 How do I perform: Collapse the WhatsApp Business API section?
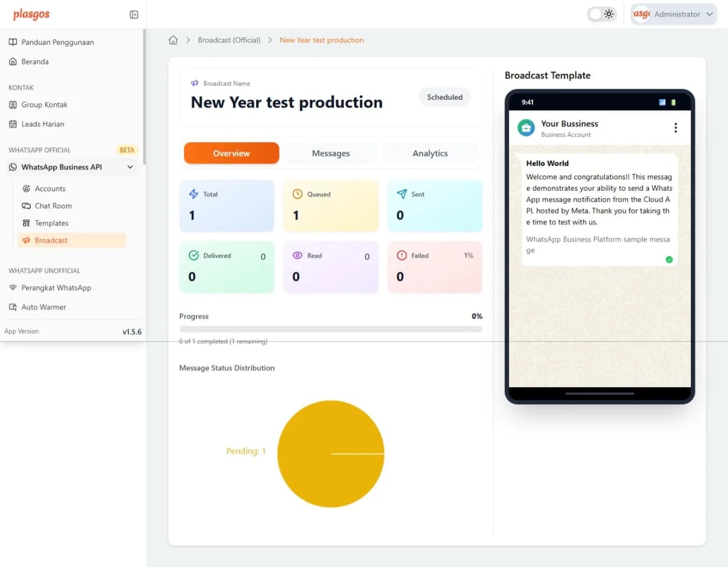point(130,168)
